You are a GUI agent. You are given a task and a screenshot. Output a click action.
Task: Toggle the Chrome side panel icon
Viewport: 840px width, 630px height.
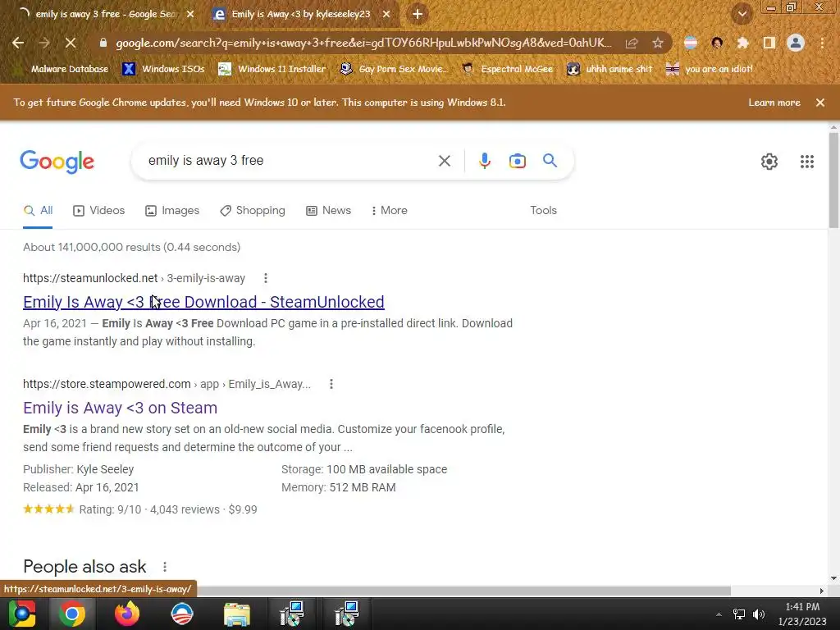pos(769,43)
